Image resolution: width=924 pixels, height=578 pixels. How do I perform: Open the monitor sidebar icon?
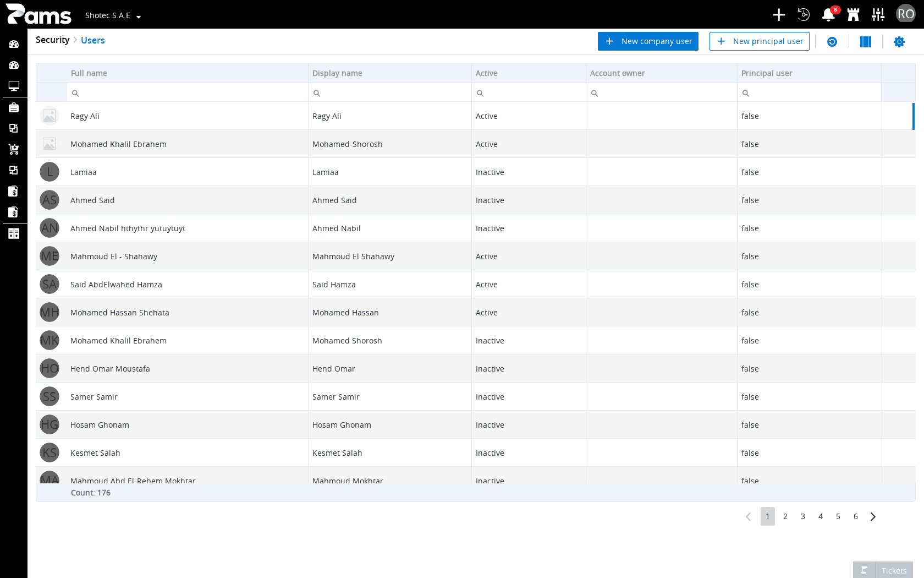click(x=14, y=86)
